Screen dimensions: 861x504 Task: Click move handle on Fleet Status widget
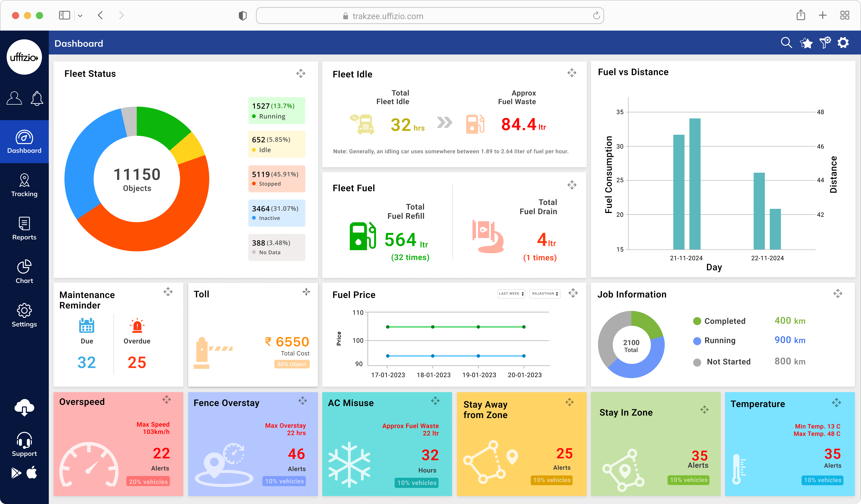[x=301, y=73]
